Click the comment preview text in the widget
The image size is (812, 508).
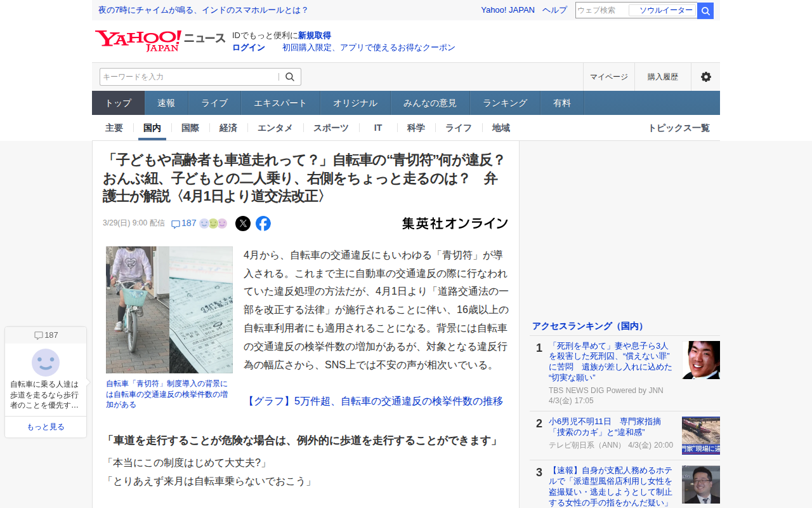coord(44,394)
